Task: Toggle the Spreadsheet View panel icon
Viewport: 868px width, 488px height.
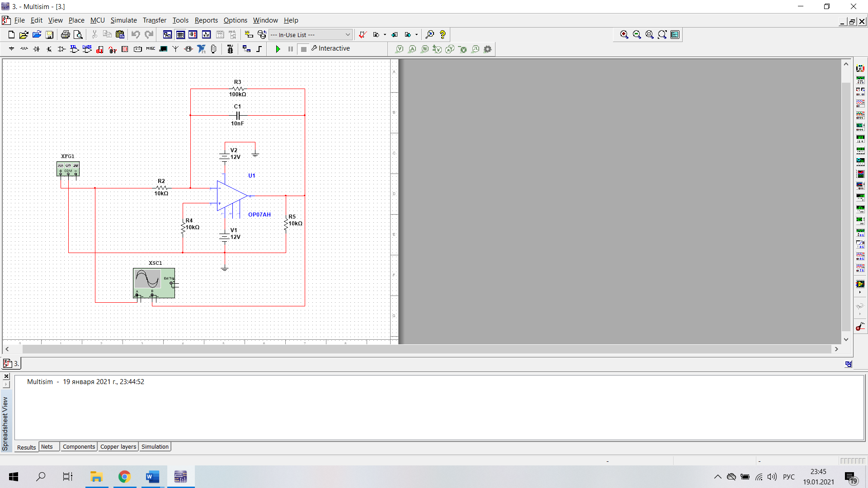Action: [x=180, y=34]
